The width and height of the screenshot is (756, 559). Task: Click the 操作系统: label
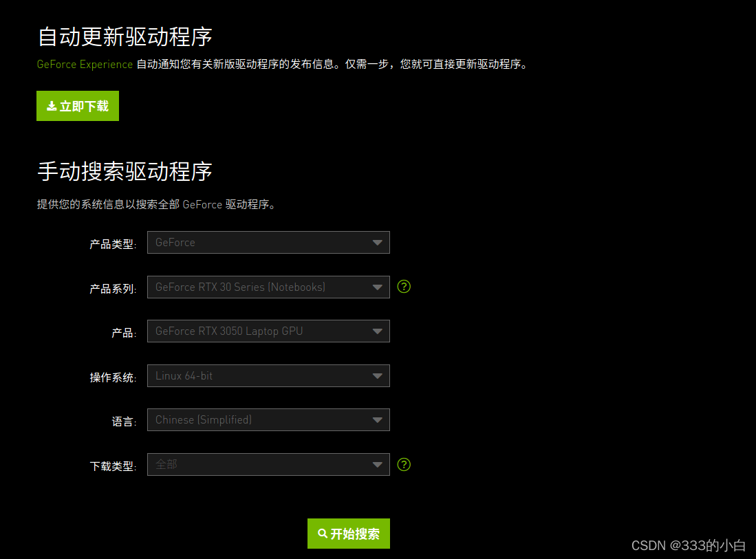pyautogui.click(x=113, y=377)
